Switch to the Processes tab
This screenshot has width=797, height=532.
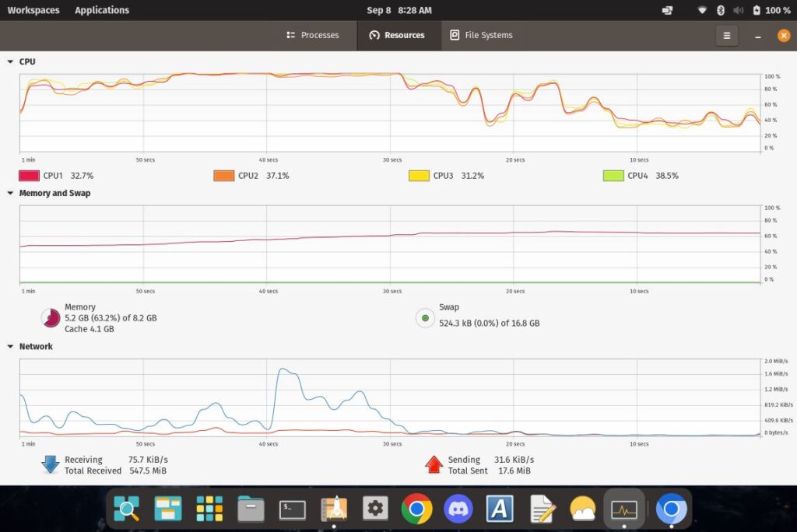[312, 35]
